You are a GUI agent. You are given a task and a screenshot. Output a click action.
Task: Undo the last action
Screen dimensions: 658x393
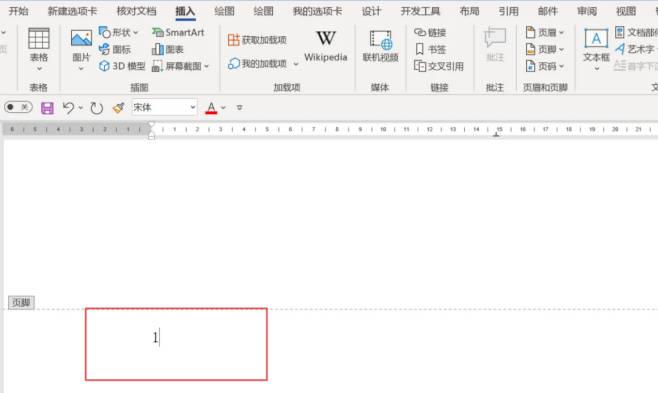point(68,108)
